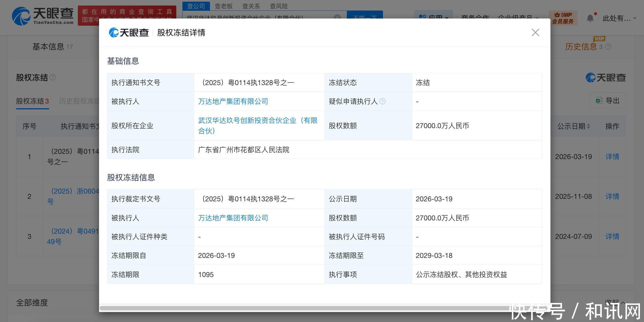Click the Excel 导出 export button

click(608, 101)
